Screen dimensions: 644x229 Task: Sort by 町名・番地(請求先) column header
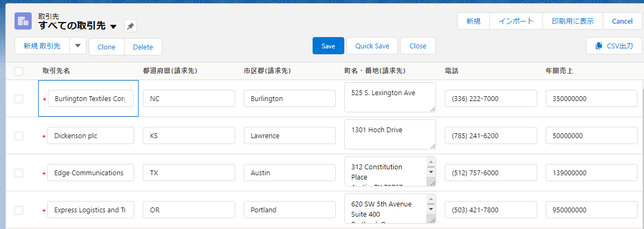pyautogui.click(x=375, y=71)
